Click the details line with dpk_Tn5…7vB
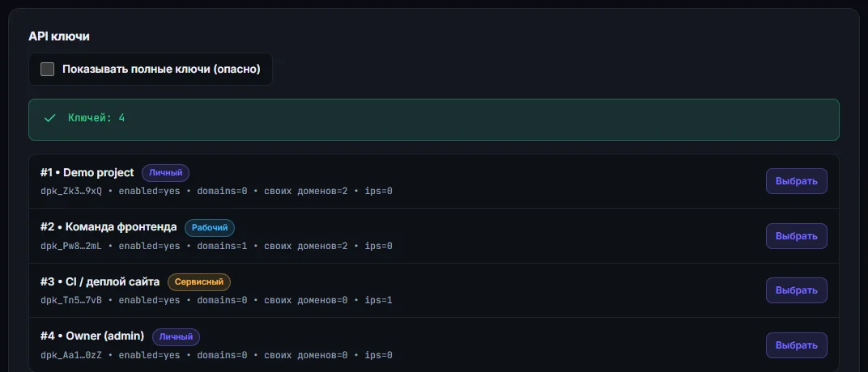The image size is (868, 372). coord(216,300)
